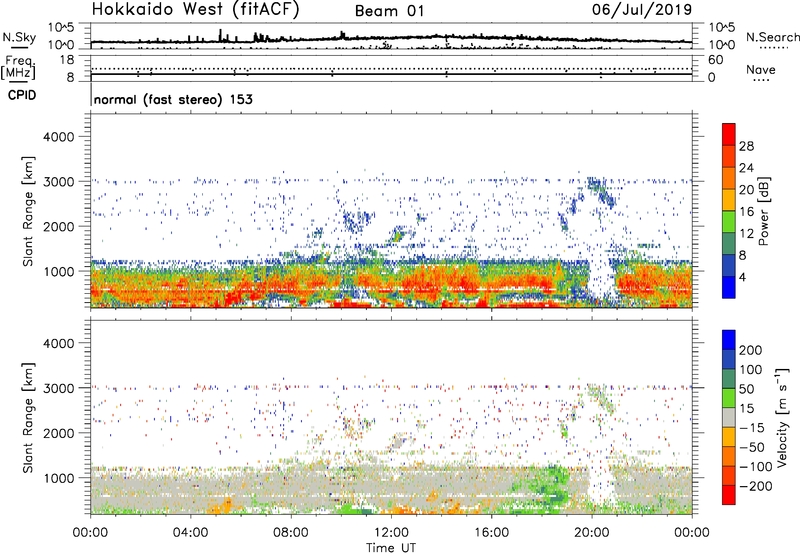
Task: Click the 'Nave' legend label
Action: coord(761,70)
